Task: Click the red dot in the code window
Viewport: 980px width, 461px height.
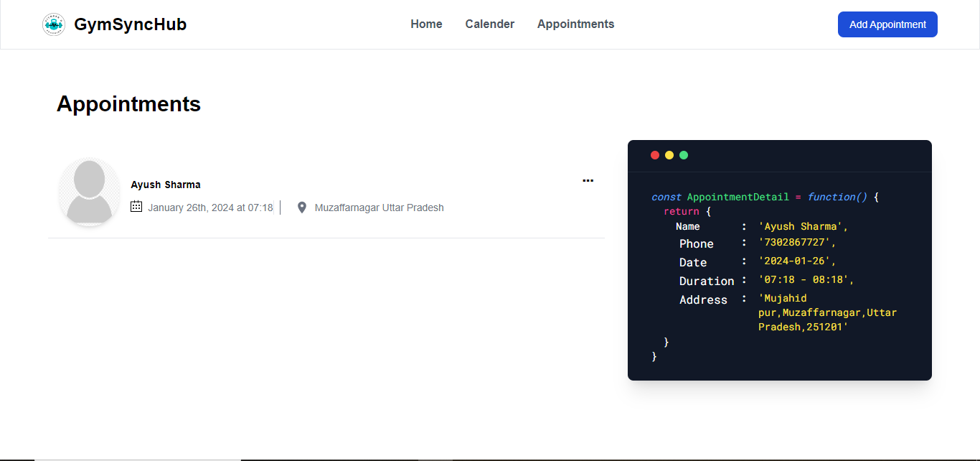Action: point(655,155)
